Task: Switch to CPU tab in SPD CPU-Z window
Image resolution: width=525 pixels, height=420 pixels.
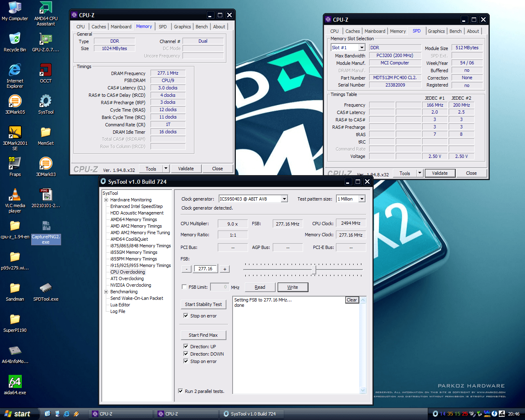Action: click(334, 31)
